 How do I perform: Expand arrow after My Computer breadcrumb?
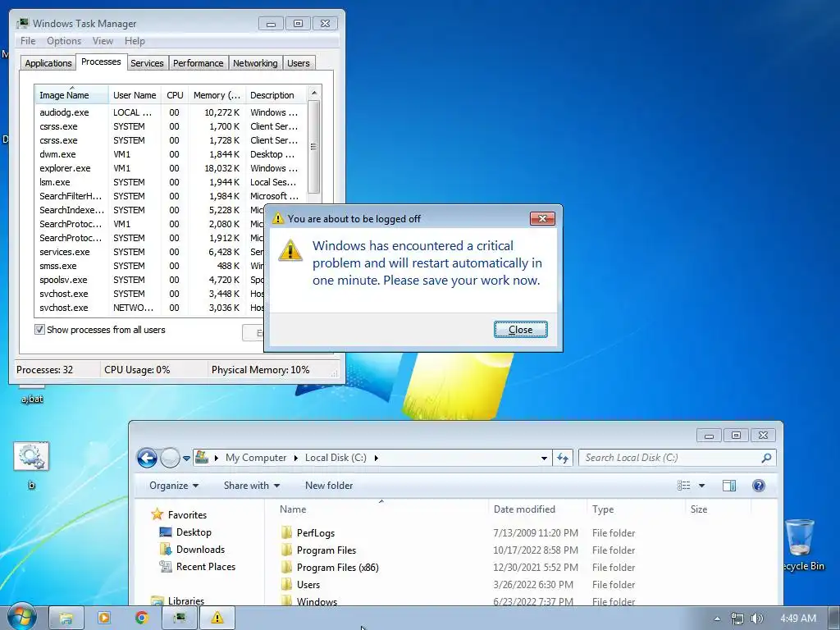(295, 458)
